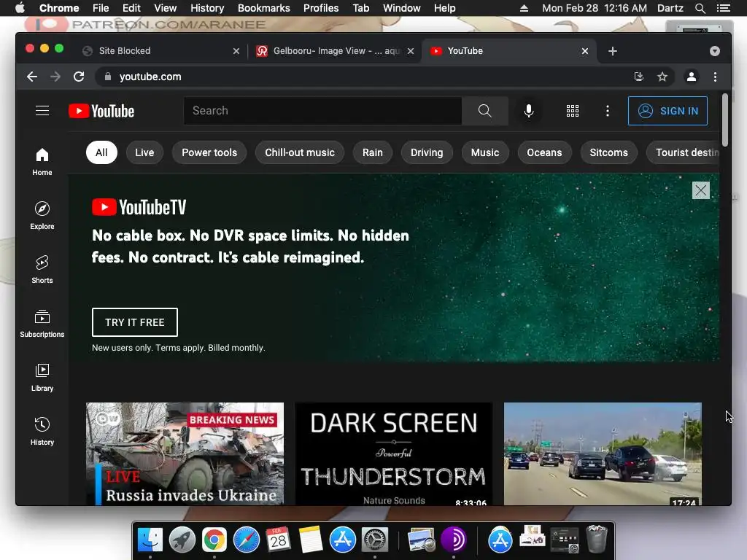
Task: Select the Sitcoms filter chip
Action: click(608, 152)
